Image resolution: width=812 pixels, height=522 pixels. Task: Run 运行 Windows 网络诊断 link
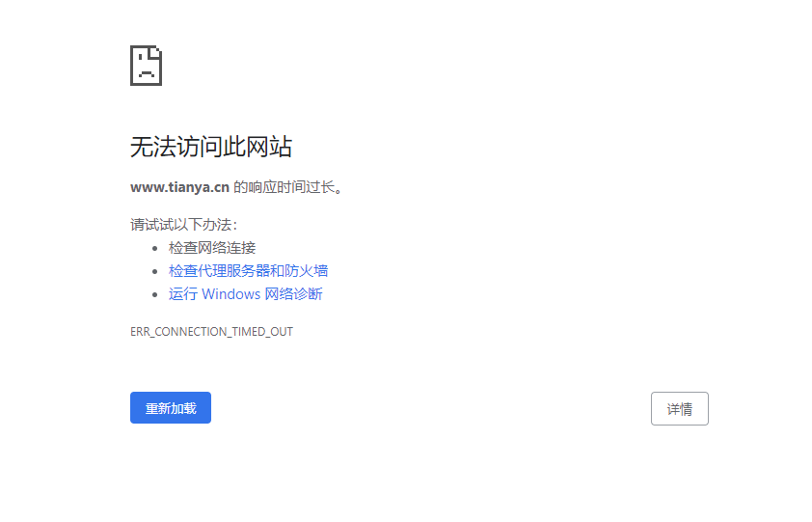[x=246, y=294]
